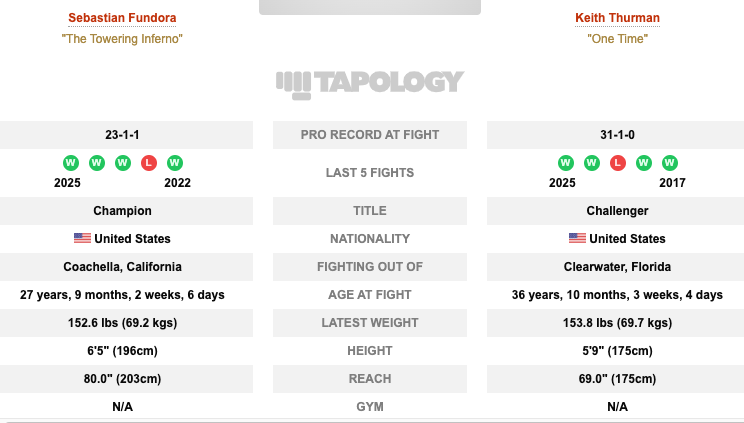Click Thurman's red loss result icon

click(x=618, y=163)
